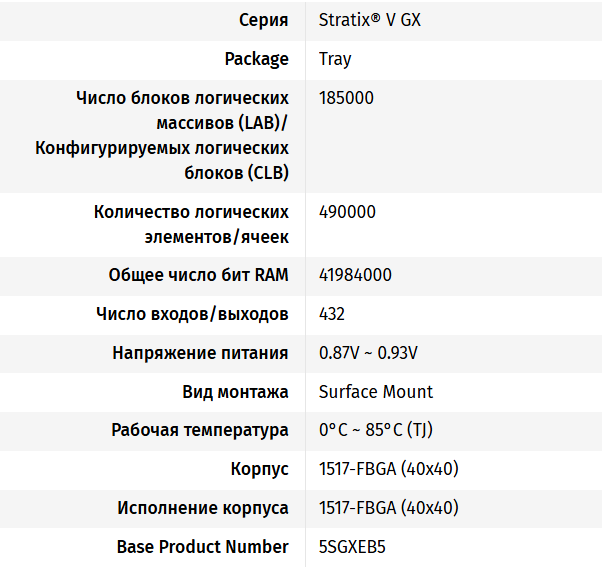
Task: Select the Вид монтажа label
Action: (236, 392)
